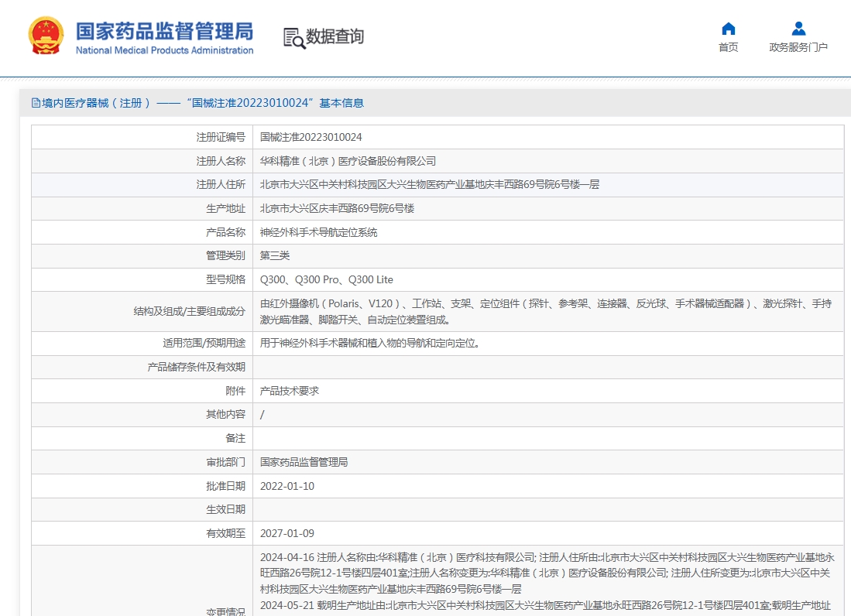The image size is (851, 616).
Task: Open the 首页 home icon
Action: (729, 28)
